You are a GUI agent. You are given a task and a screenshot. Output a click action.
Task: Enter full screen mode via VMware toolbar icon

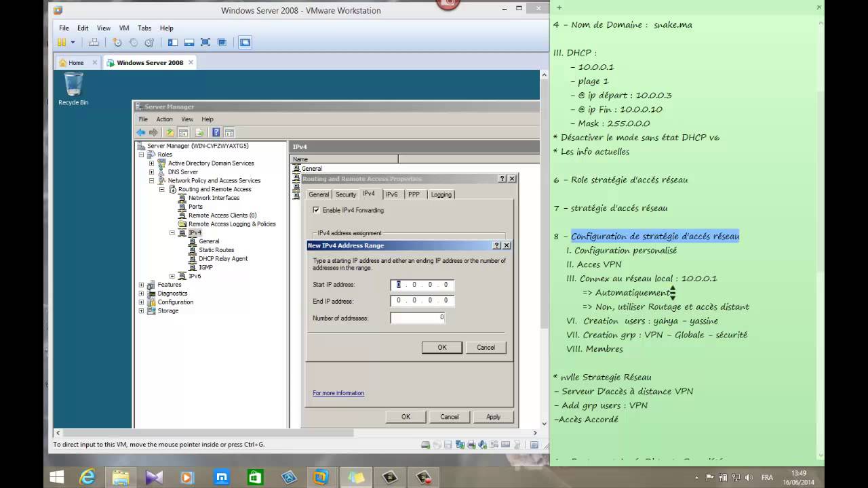click(x=205, y=42)
